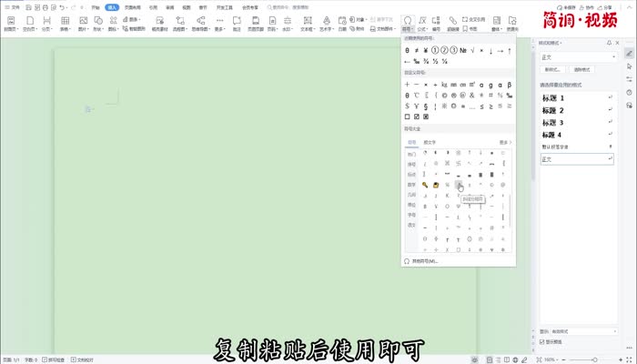Image resolution: width=637 pixels, height=364 pixels.
Task: Pin the styles panel with pin icon
Action: 609,43
